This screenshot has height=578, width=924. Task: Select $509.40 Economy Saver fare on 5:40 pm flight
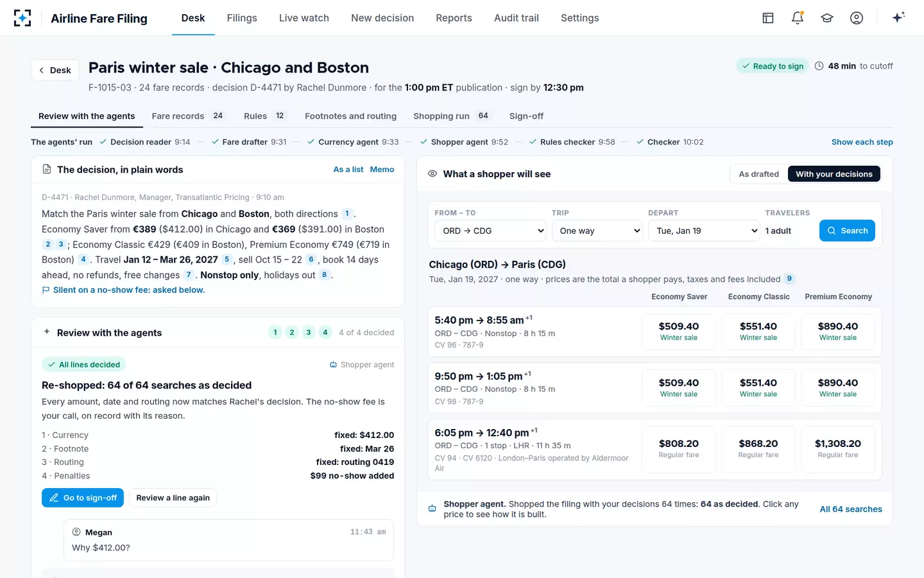click(679, 331)
